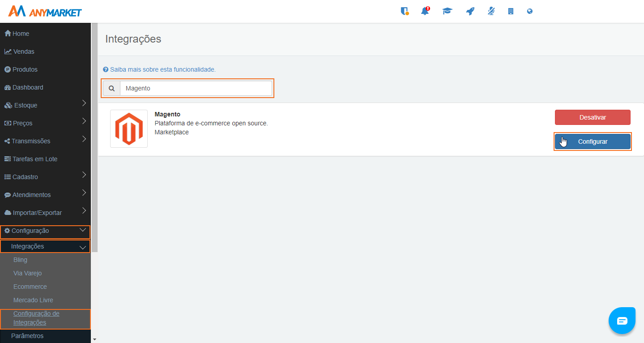Collapse the Integrações submenu chevron
The image size is (644, 343).
(x=83, y=247)
